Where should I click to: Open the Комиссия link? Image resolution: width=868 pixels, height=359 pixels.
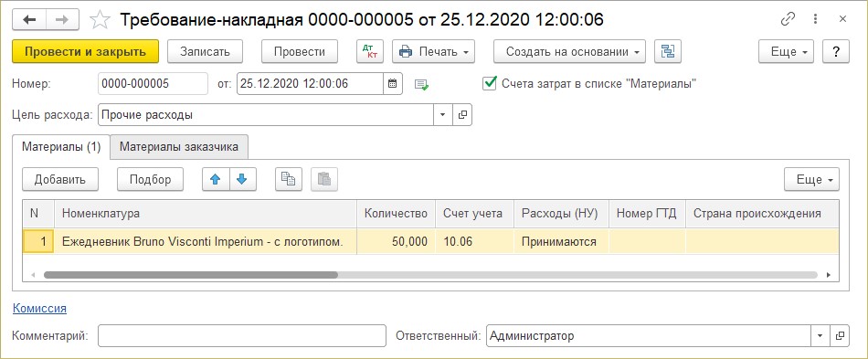pyautogui.click(x=39, y=309)
